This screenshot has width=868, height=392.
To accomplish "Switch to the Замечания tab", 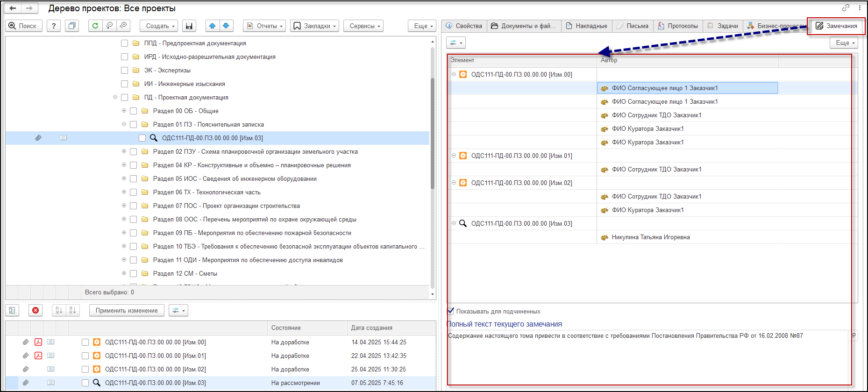I will tap(836, 26).
